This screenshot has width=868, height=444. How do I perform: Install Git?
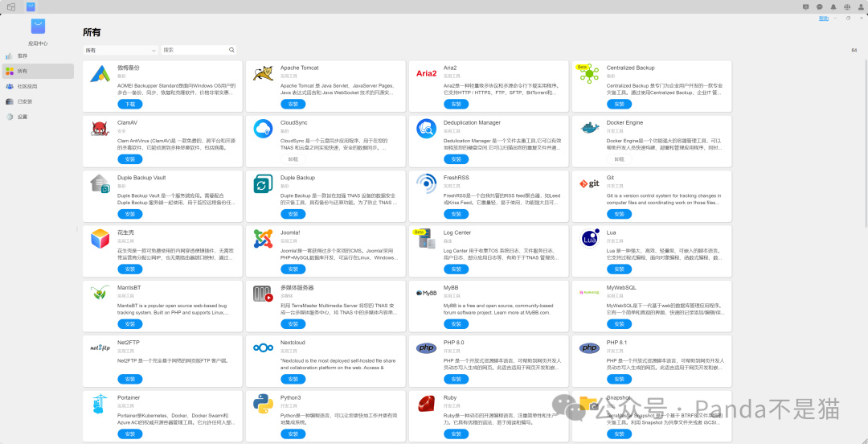pos(619,214)
